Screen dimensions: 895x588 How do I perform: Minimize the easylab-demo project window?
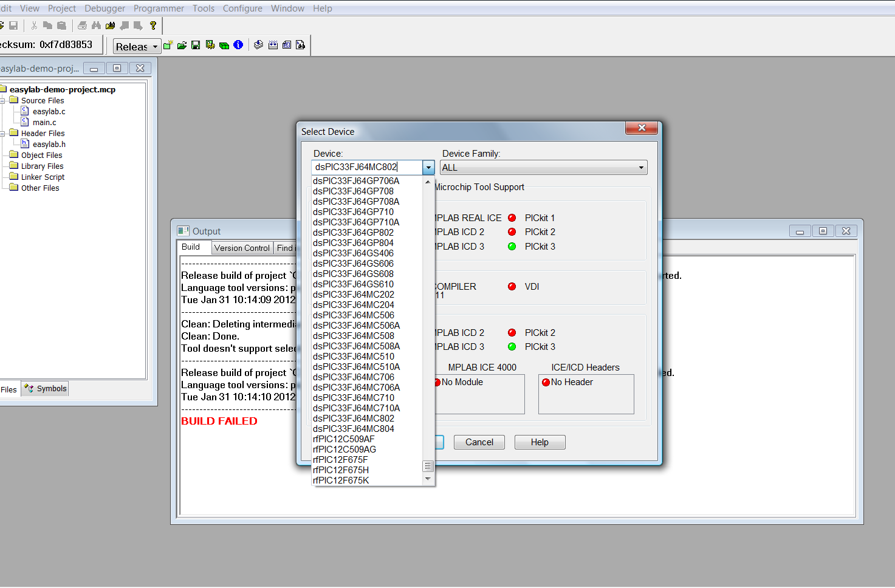(94, 69)
